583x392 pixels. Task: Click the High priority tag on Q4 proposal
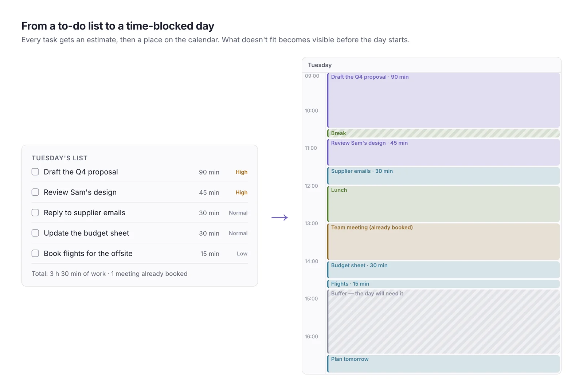(x=241, y=172)
